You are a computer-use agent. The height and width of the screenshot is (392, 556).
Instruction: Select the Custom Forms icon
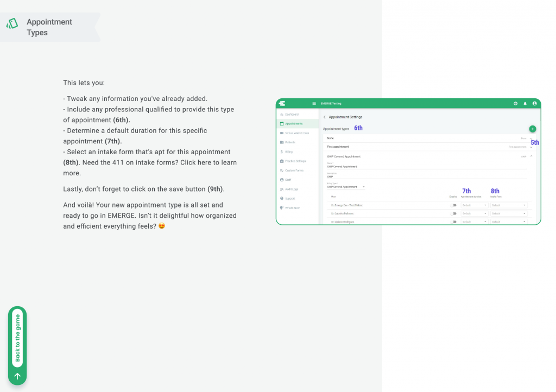[x=281, y=170]
